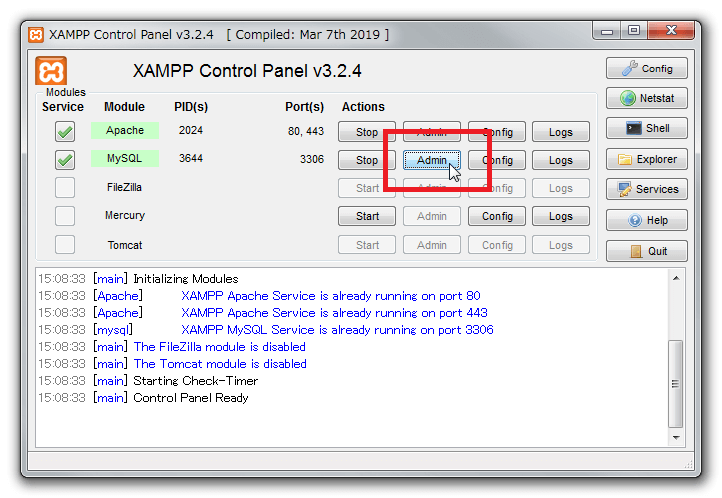Toggle the Mercury service checkbox
Image resolution: width=722 pixels, height=498 pixels.
click(x=65, y=216)
